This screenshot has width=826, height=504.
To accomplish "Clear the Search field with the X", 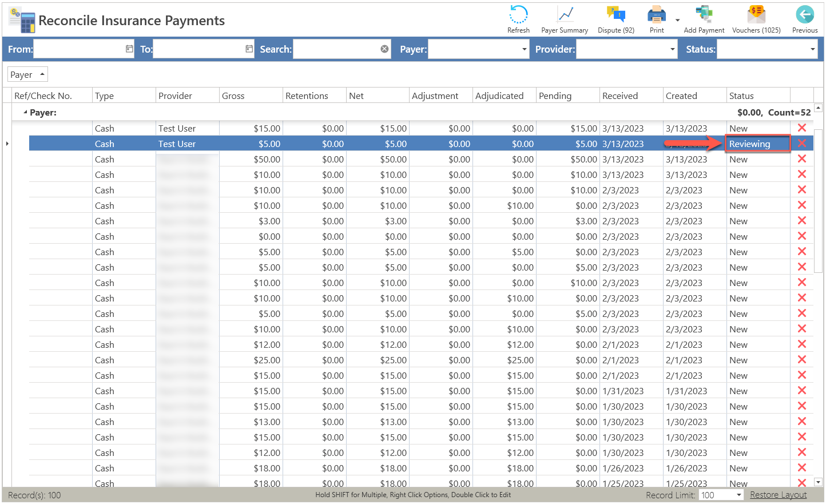I will click(x=384, y=49).
